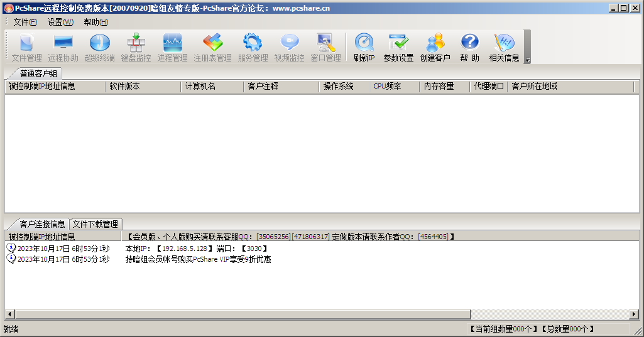The height and width of the screenshot is (337, 644).
Task: Open 参数设置 parameter settings
Action: (x=398, y=47)
